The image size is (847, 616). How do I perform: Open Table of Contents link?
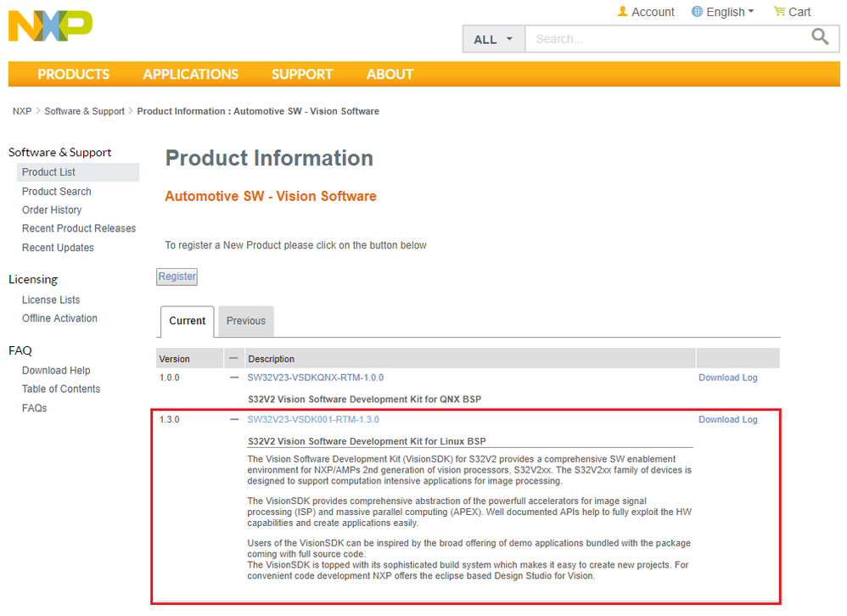(x=61, y=389)
